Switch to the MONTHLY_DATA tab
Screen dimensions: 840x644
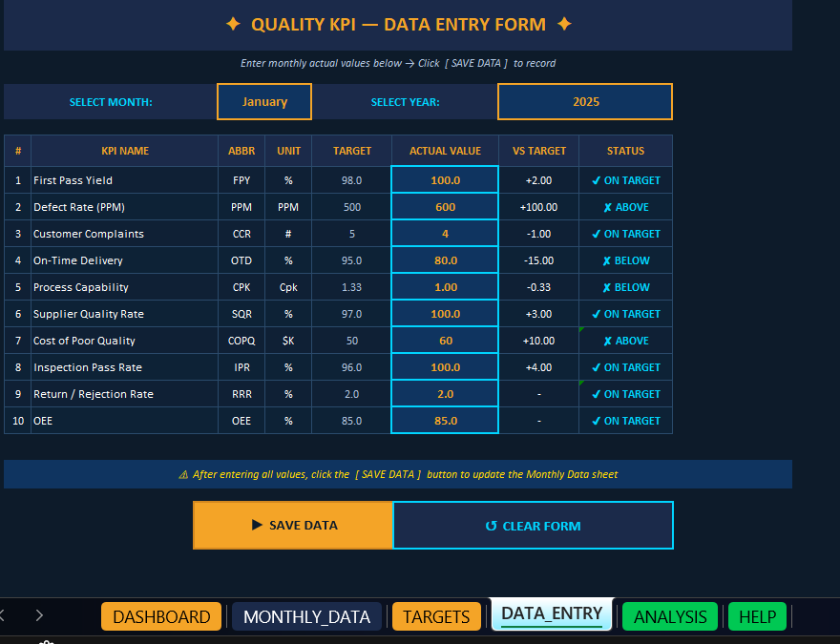tap(306, 616)
